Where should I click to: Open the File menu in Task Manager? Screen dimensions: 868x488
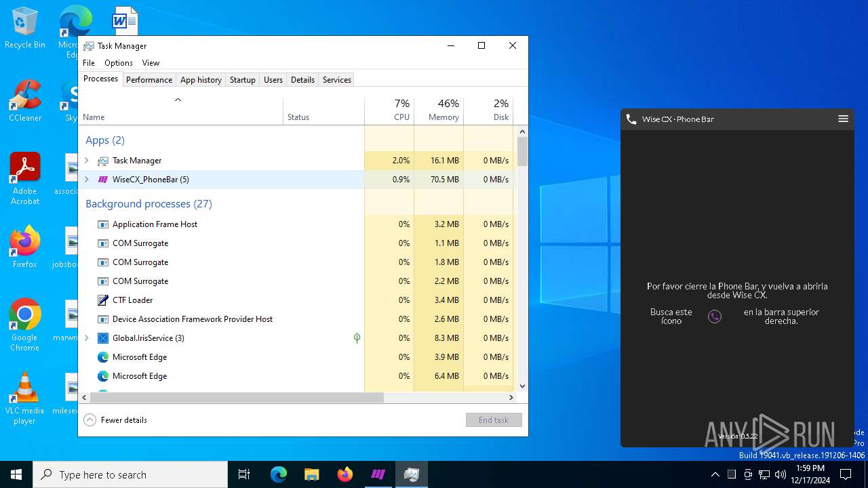[89, 63]
